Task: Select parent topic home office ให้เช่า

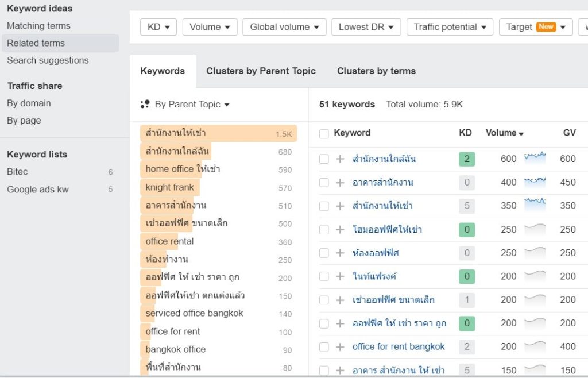Action: tap(219, 169)
